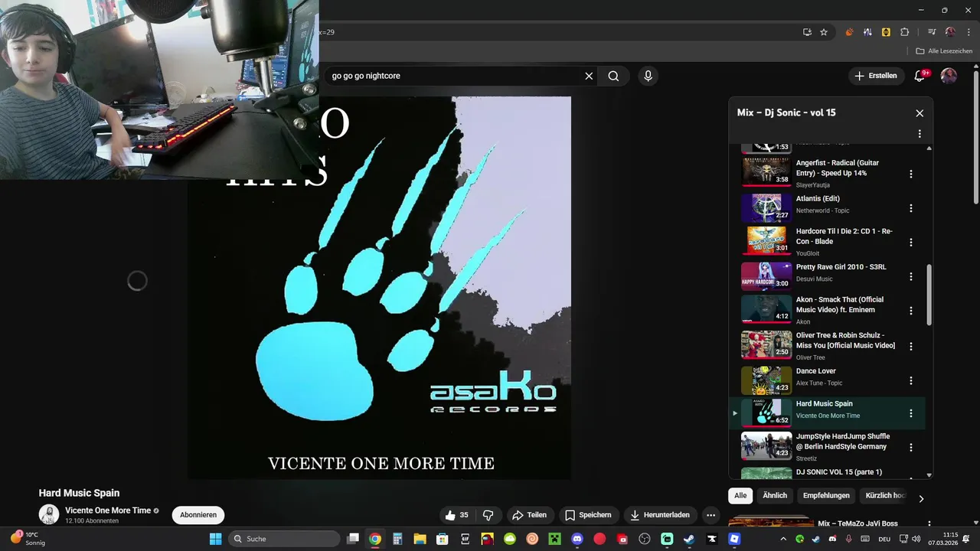The width and height of the screenshot is (980, 551).
Task: Click the Herunterladen download button
Action: (660, 515)
